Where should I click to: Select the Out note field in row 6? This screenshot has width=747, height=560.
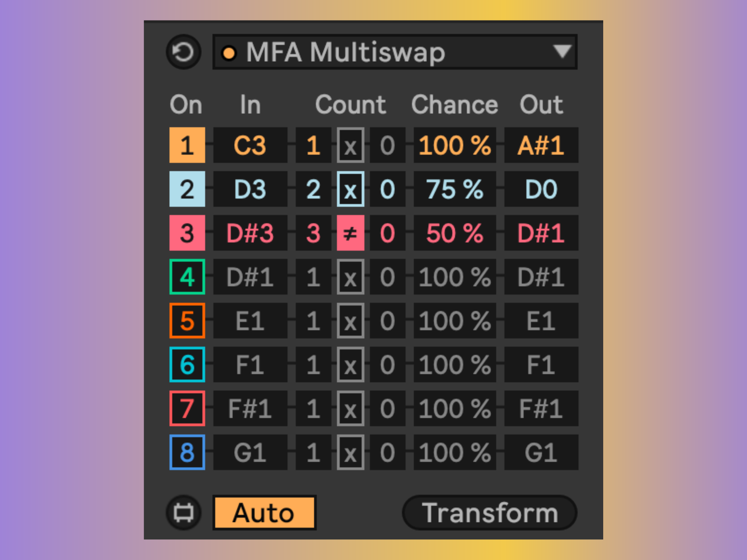[x=541, y=364]
